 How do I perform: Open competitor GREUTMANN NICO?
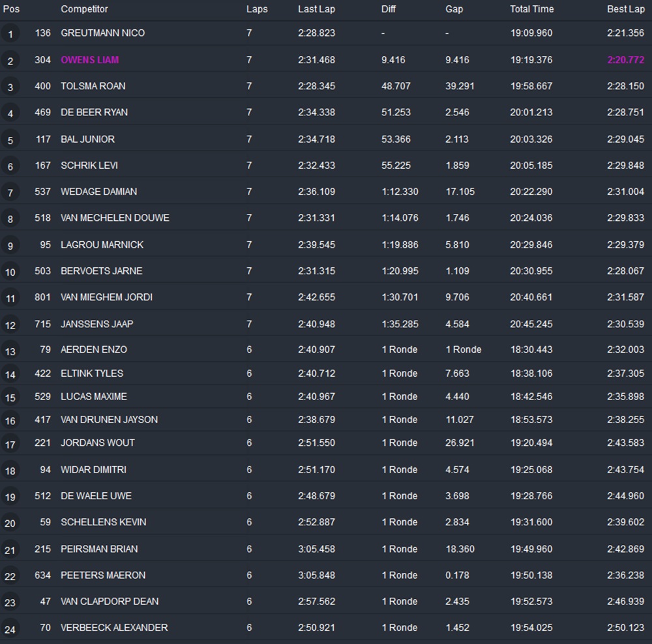tap(102, 33)
